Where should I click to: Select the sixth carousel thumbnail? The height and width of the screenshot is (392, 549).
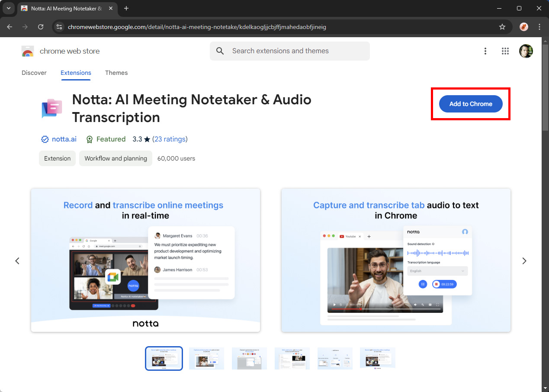point(378,358)
